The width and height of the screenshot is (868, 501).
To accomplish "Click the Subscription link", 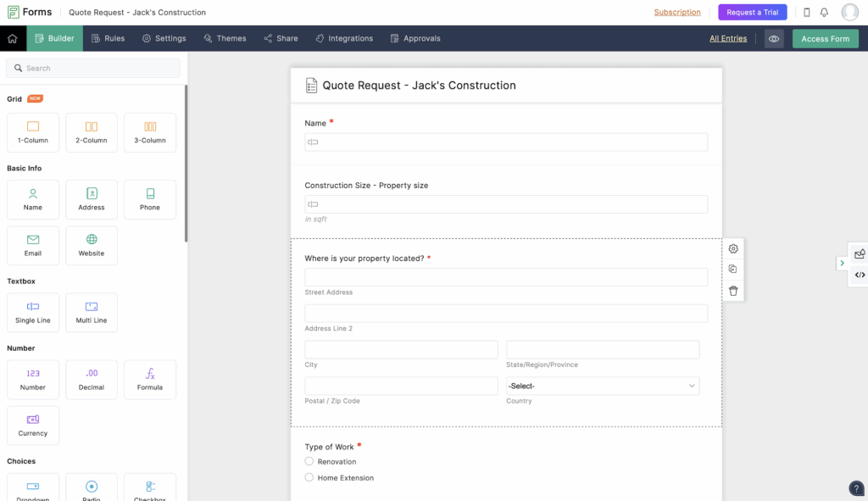I will [x=677, y=12].
